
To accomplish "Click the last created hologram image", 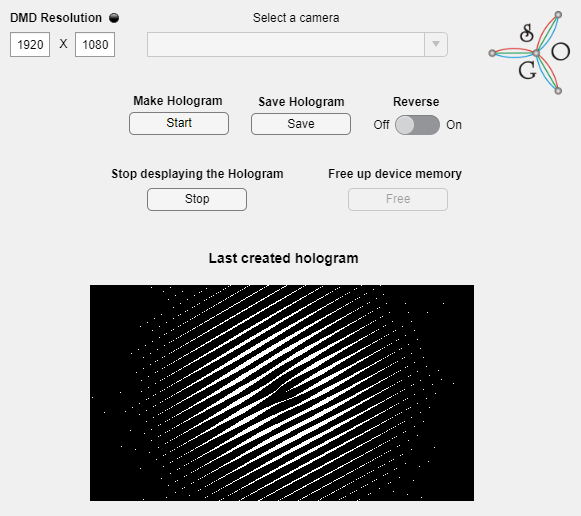I will click(x=282, y=393).
